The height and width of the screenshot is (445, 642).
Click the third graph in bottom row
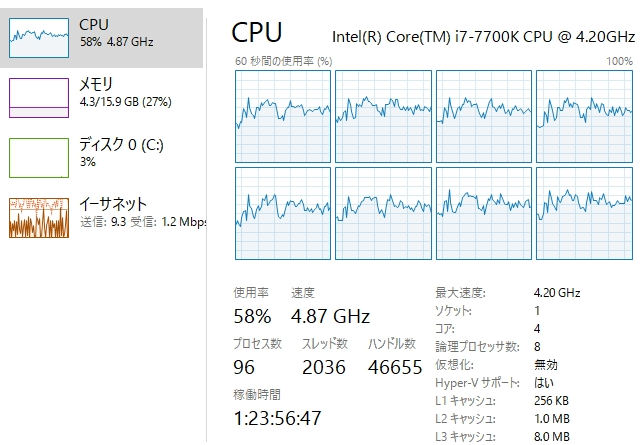pos(483,213)
